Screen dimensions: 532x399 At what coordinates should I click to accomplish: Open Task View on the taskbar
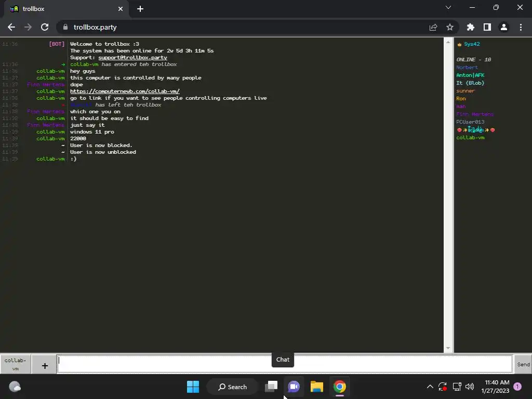(271, 387)
